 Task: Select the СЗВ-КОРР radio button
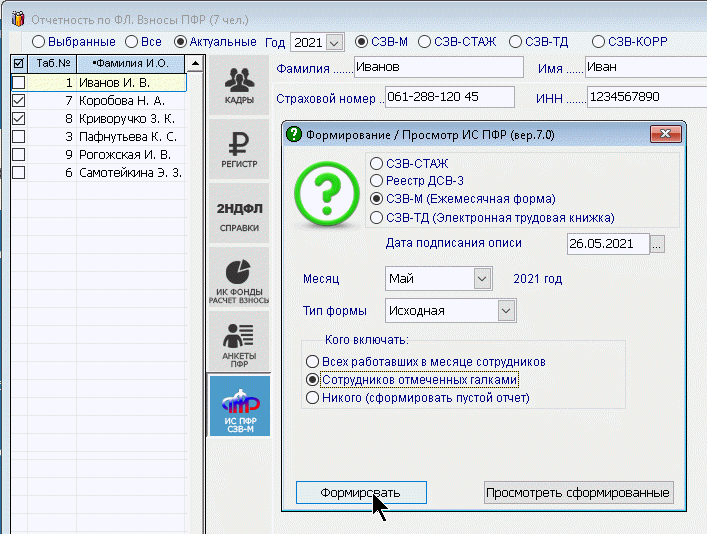[598, 42]
